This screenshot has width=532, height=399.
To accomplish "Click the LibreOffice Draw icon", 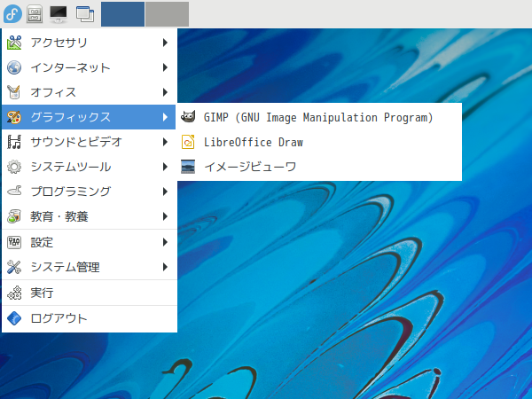I will (x=188, y=142).
